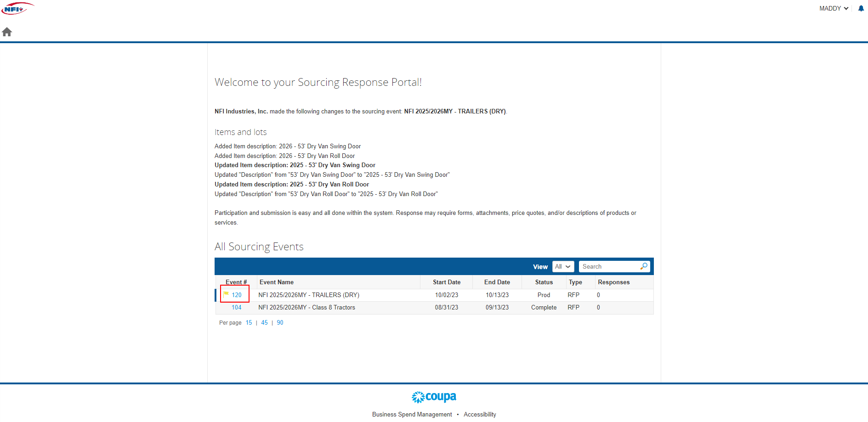The width and height of the screenshot is (868, 422).
Task: Sort by Start Date column header
Action: point(447,282)
